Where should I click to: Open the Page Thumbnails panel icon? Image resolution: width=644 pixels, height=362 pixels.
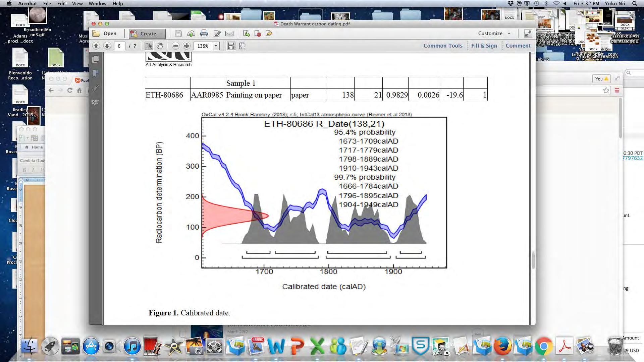point(96,59)
